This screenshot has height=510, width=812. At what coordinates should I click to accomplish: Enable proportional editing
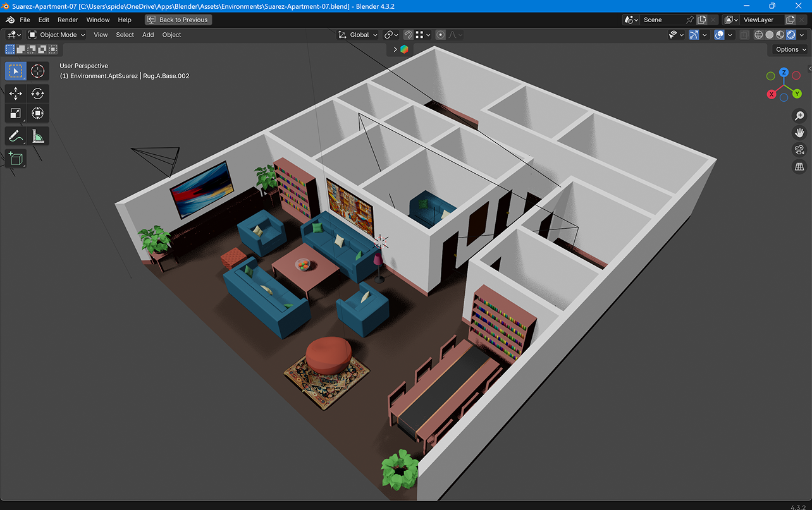click(x=441, y=35)
